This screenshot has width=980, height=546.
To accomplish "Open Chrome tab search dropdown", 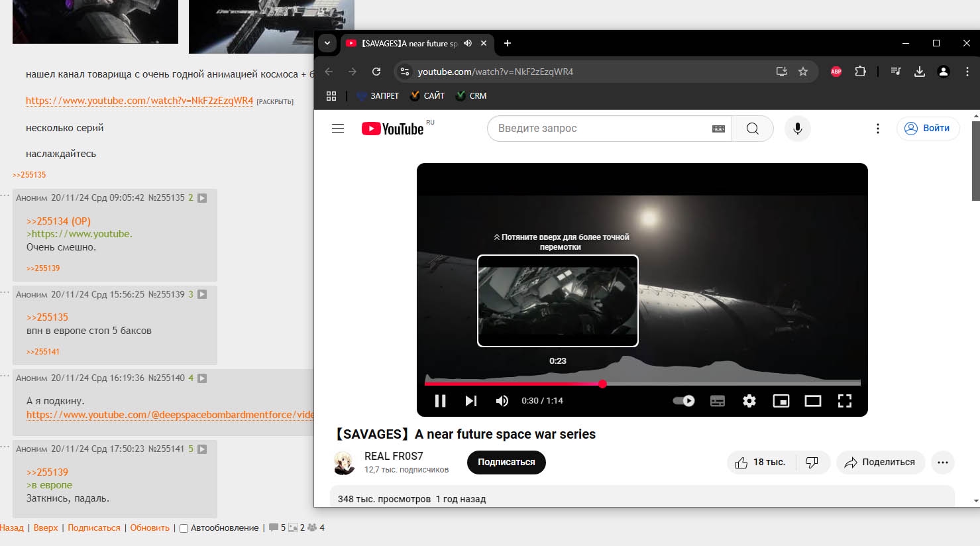I will point(327,43).
